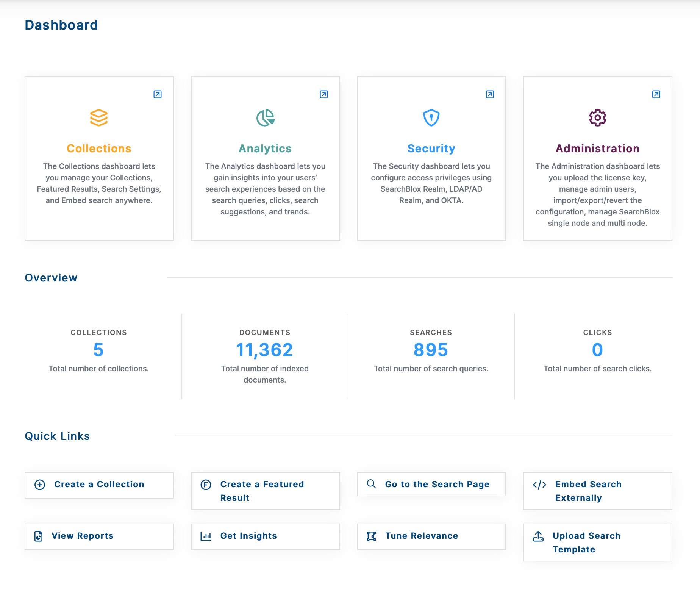Click the 'Total number of indexed documents.' caption
Viewport: 700px width, 591px height.
pos(265,374)
